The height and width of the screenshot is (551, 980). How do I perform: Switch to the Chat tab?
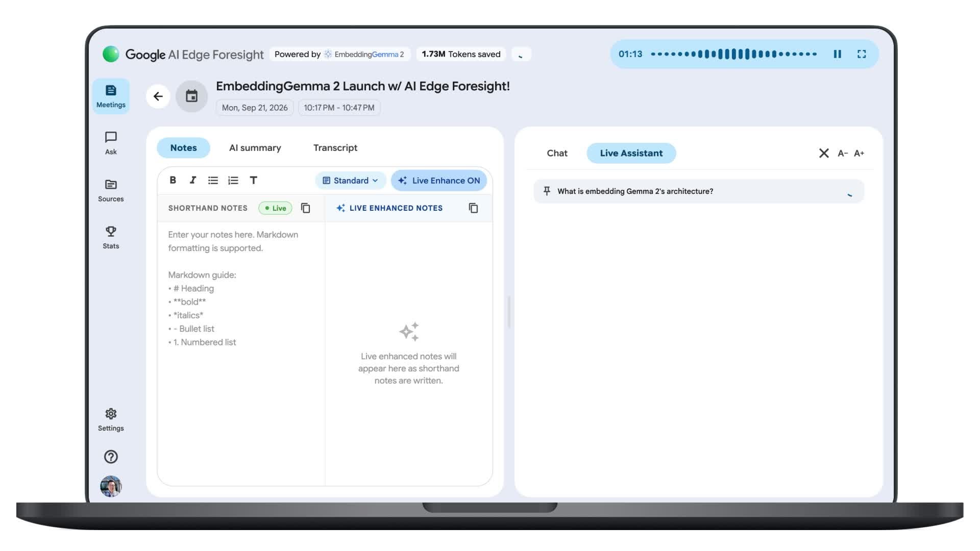click(x=557, y=153)
